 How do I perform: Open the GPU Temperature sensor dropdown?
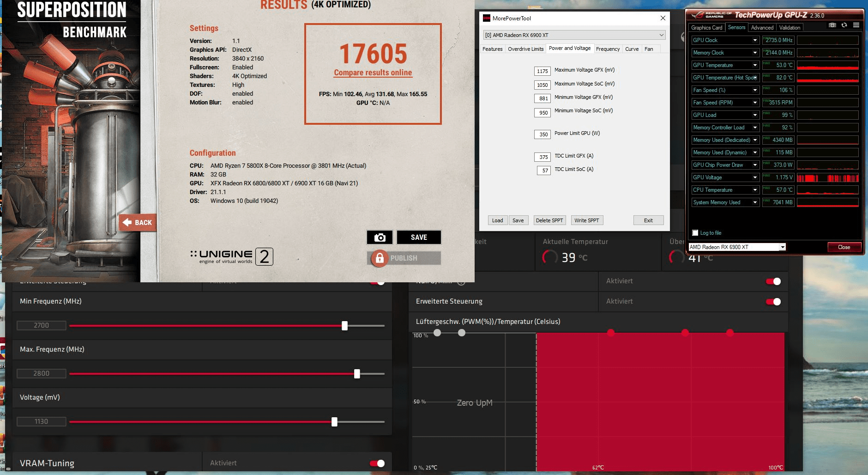point(755,65)
